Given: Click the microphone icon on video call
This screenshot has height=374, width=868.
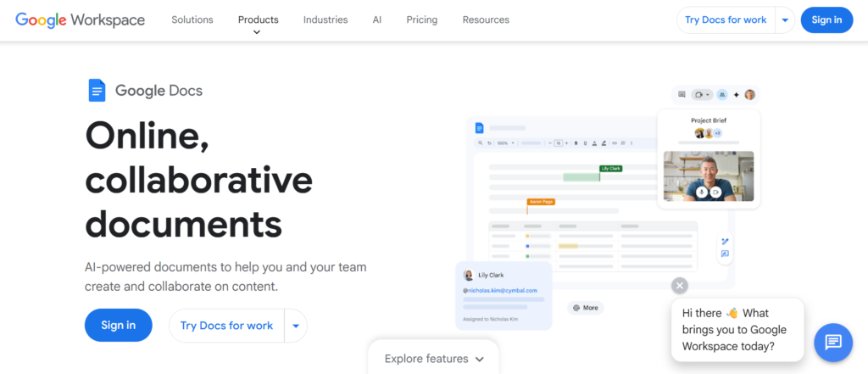Looking at the screenshot, I should coord(702,192).
